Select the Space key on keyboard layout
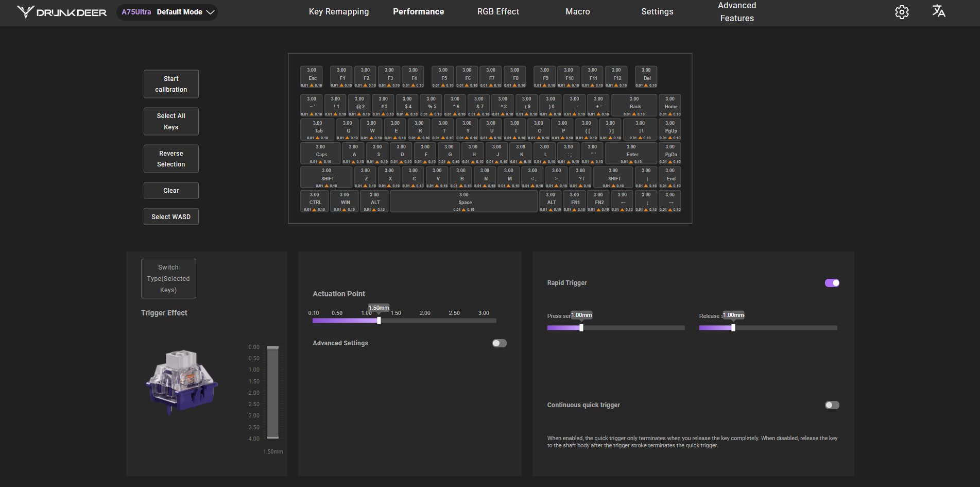This screenshot has height=487, width=980. pos(464,201)
